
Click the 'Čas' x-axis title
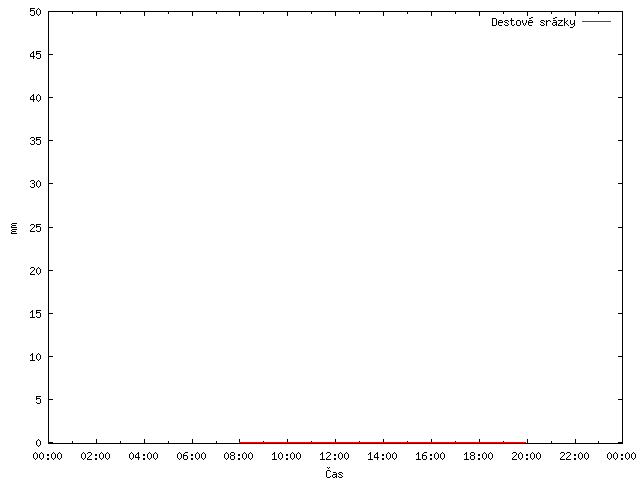[x=334, y=473]
